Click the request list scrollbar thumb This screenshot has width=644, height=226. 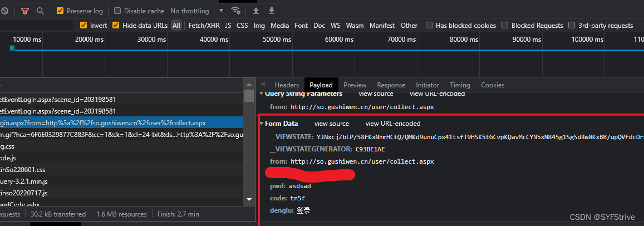tap(249, 96)
